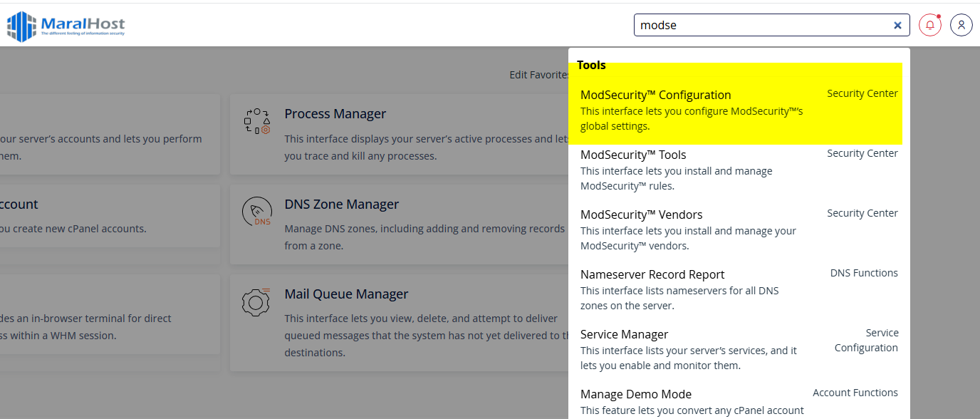Open Manage Demo Mode
The width and height of the screenshot is (980, 419).
[636, 394]
